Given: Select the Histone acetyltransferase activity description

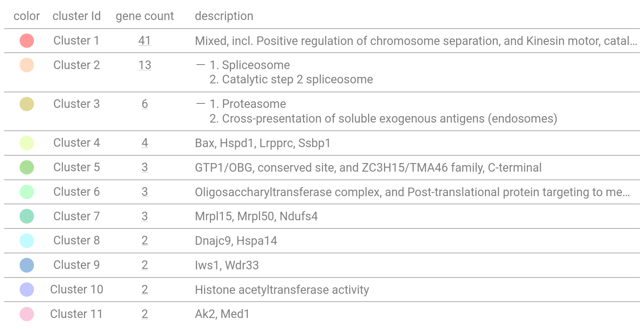Looking at the screenshot, I should point(282,290).
